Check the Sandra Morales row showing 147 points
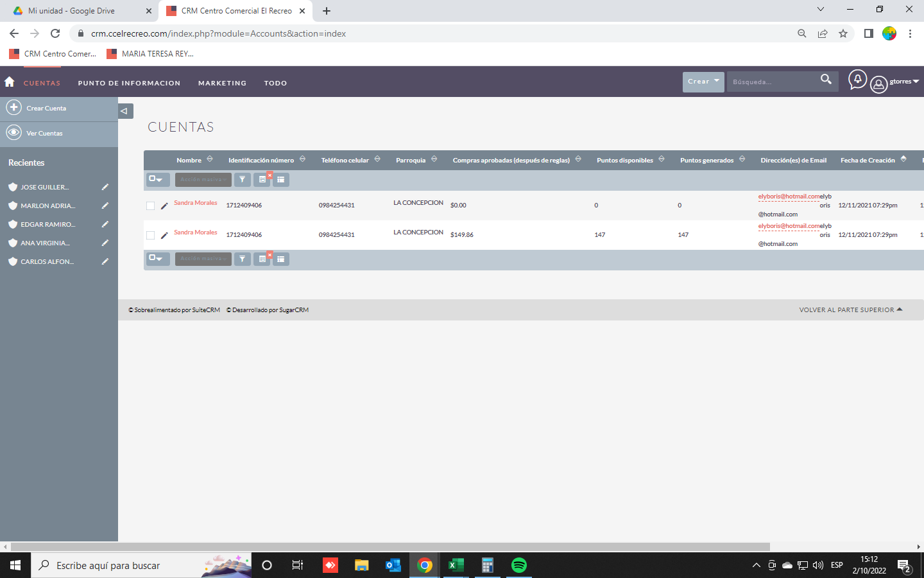The width and height of the screenshot is (924, 578). [150, 236]
